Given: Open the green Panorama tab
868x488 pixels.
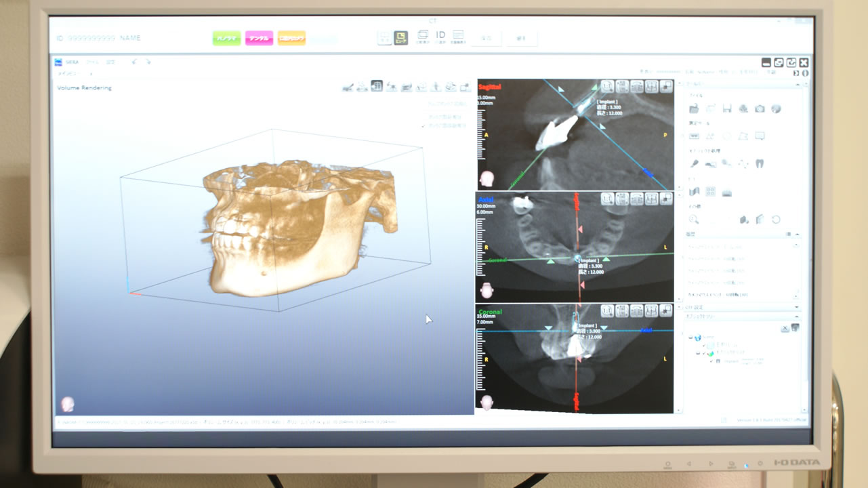Looking at the screenshot, I should [226, 38].
